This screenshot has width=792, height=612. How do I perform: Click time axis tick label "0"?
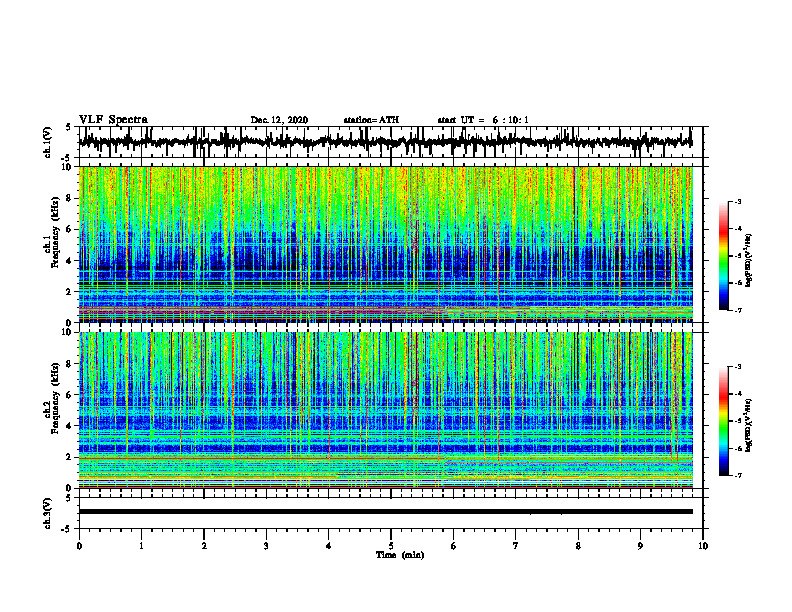[79, 546]
